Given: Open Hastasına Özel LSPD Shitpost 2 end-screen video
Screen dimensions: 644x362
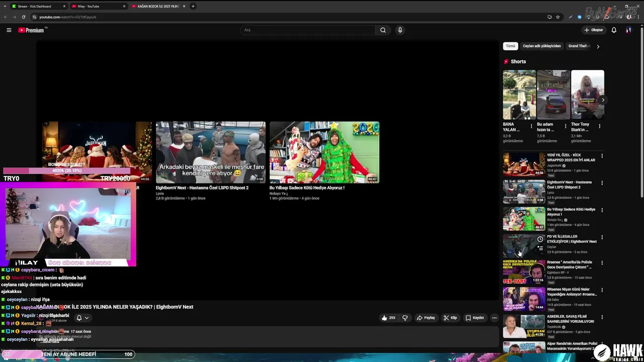Looking at the screenshot, I should (211, 152).
